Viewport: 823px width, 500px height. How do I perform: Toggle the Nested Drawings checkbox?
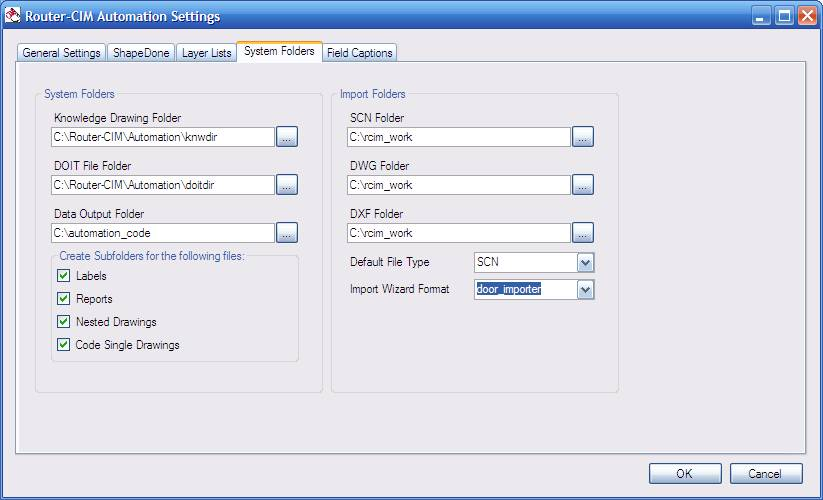[64, 322]
